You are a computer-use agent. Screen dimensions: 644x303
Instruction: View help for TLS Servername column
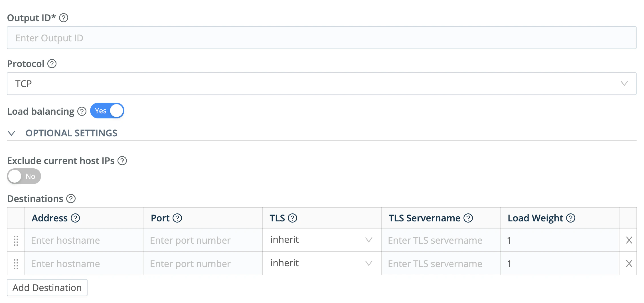coord(468,218)
